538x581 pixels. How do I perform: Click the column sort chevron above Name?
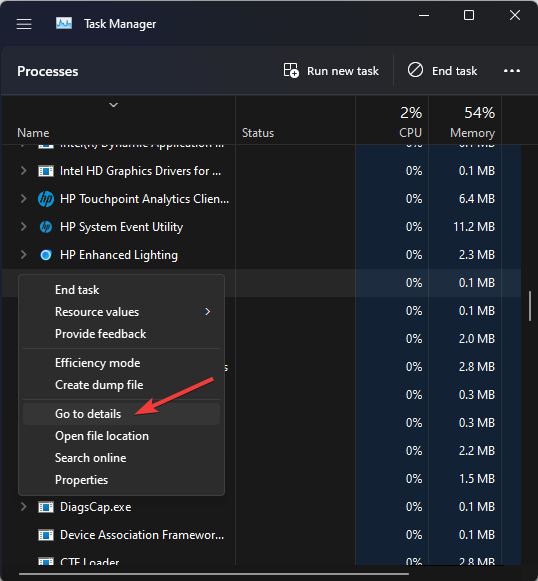tap(113, 105)
